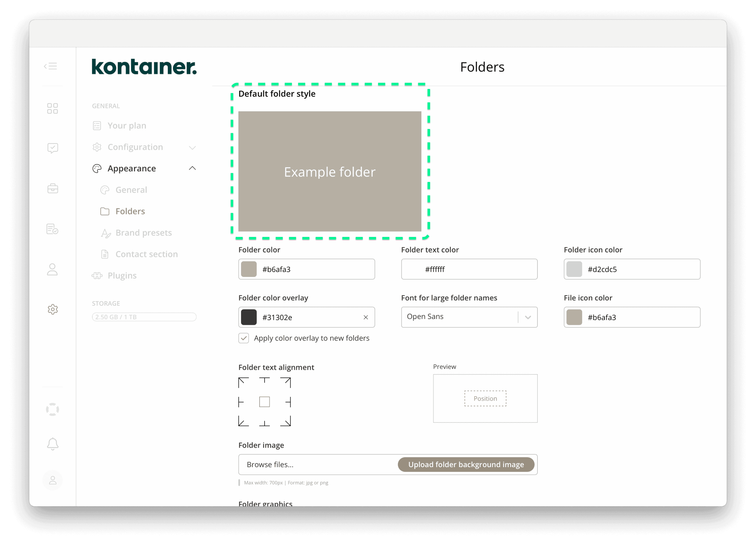Open the help lifebuoy icon in sidebar
756x545 pixels.
click(52, 410)
